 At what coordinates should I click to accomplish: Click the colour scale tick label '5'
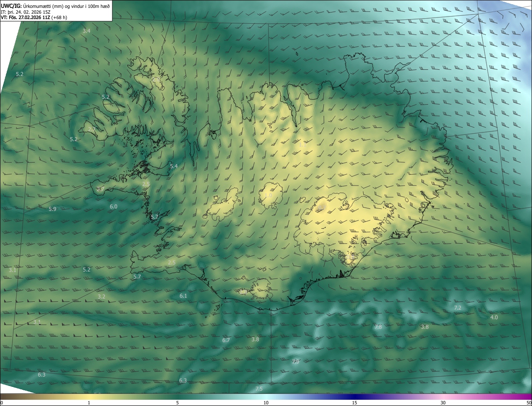(177, 403)
